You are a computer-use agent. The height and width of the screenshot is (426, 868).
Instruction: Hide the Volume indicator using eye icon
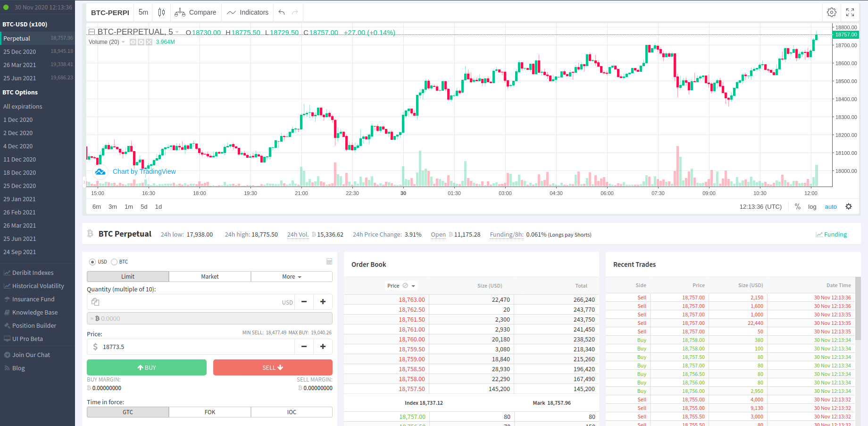pyautogui.click(x=133, y=42)
